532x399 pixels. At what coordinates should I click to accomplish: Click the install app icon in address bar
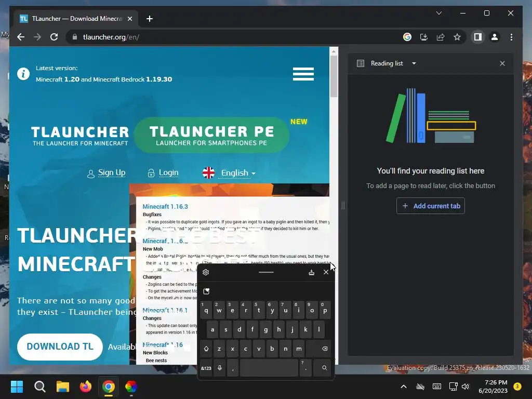(x=424, y=37)
